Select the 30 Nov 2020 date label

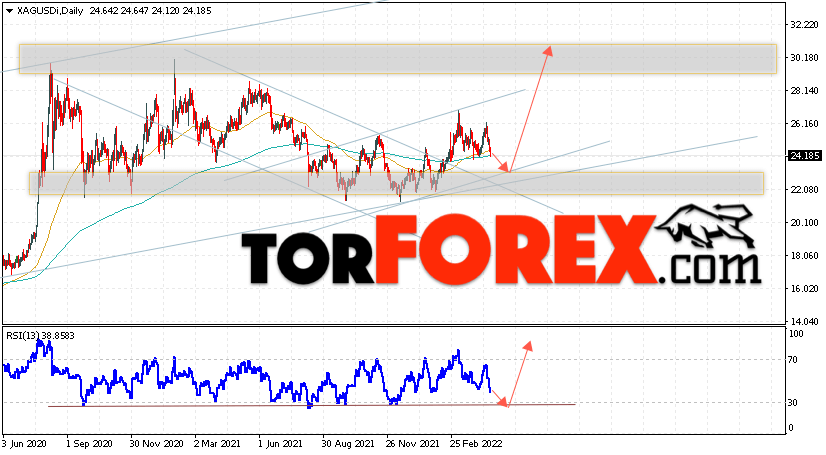pos(156,443)
